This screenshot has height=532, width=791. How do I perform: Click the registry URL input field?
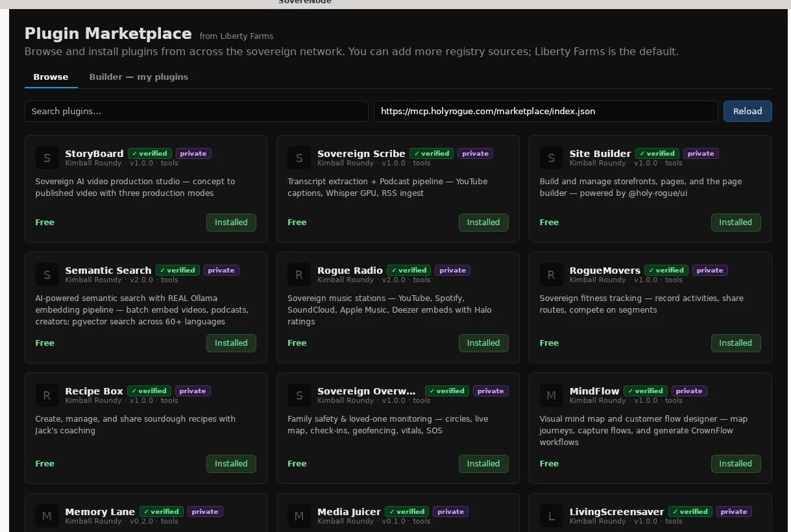[x=546, y=111]
